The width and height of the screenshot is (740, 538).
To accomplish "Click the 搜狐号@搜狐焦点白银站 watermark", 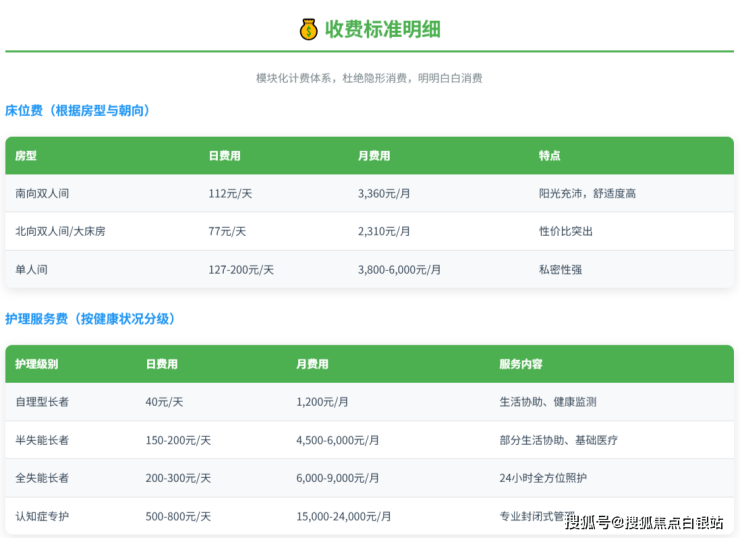I will [x=644, y=522].
